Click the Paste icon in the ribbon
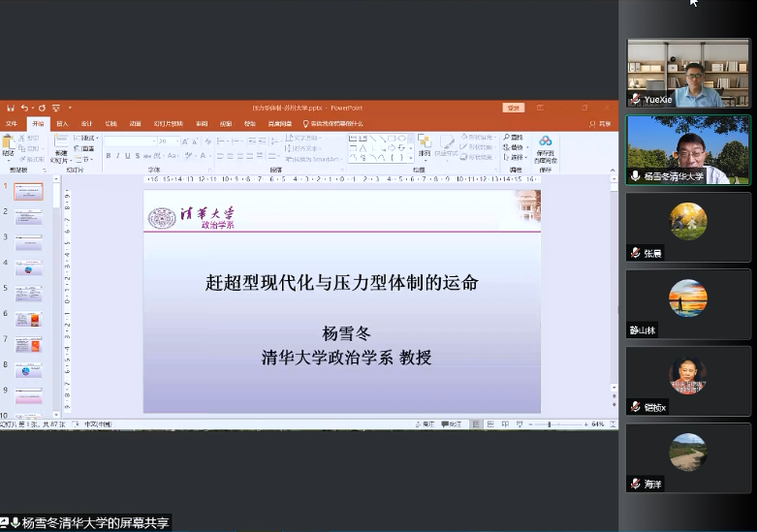 click(9, 145)
